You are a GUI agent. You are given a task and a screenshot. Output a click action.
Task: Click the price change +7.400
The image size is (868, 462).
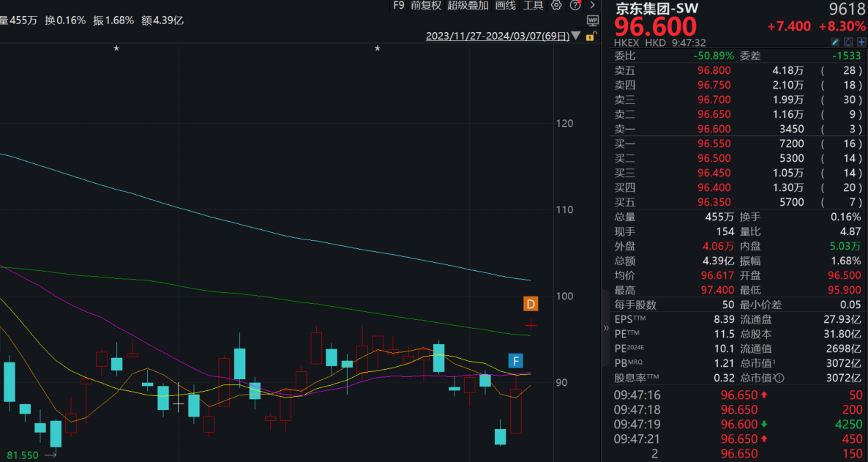(x=789, y=26)
